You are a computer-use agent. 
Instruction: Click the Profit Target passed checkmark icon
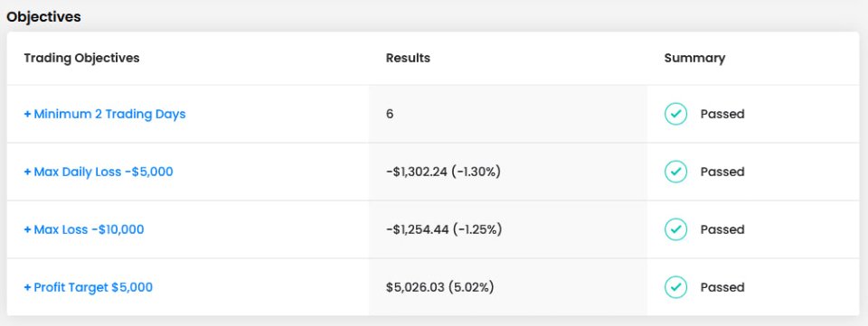(x=675, y=287)
